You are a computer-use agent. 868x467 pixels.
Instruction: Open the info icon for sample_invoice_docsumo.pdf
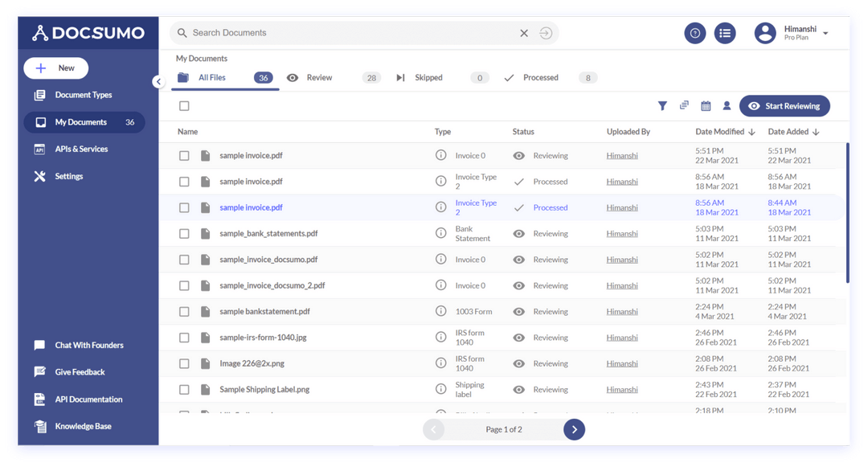440,259
